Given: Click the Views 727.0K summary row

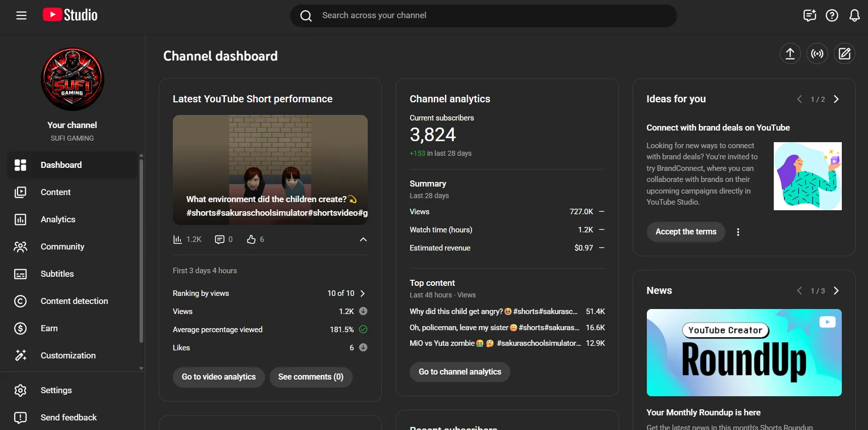Looking at the screenshot, I should coord(507,212).
